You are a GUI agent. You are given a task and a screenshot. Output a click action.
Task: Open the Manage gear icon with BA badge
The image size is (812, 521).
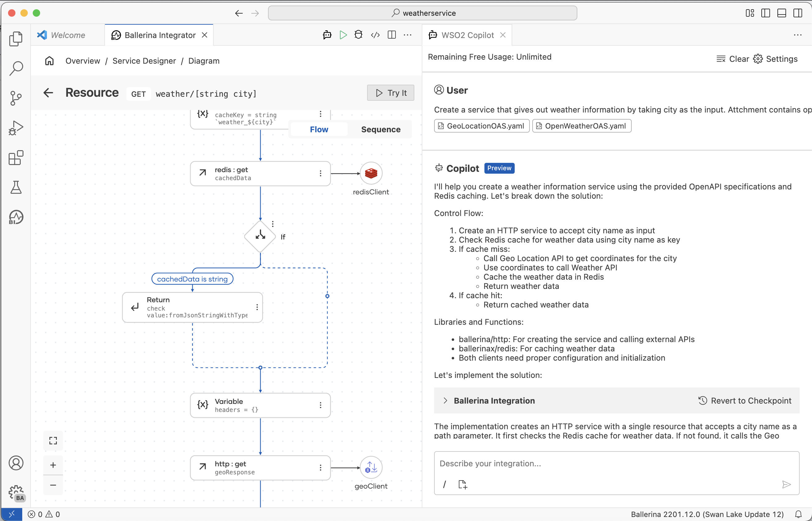[16, 493]
